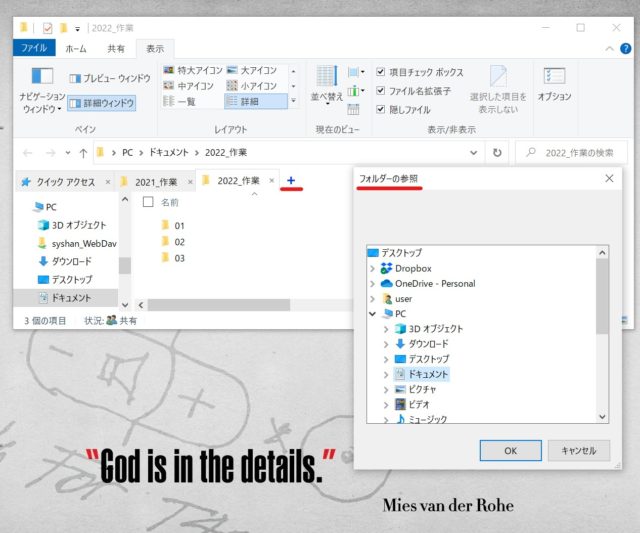Click the blue plus new tab icon
The height and width of the screenshot is (533, 640).
tap(291, 180)
